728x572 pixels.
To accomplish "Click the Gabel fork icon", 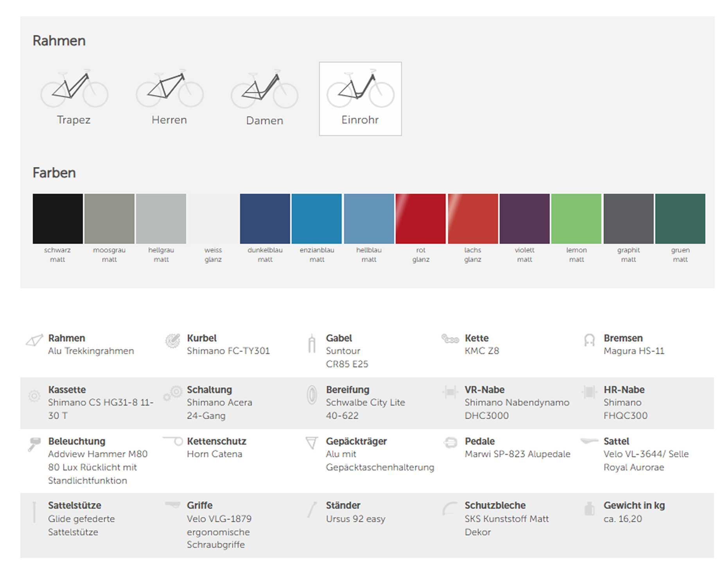I will click(312, 344).
